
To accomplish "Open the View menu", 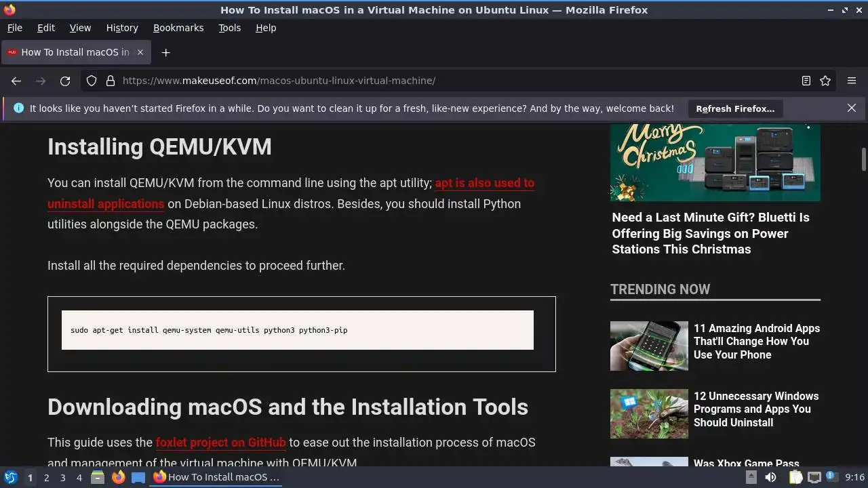I will (x=80, y=28).
